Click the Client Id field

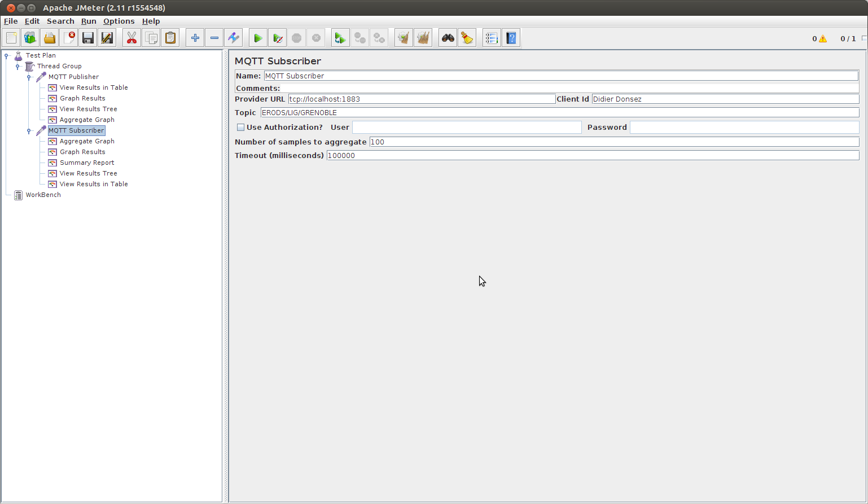coord(725,99)
